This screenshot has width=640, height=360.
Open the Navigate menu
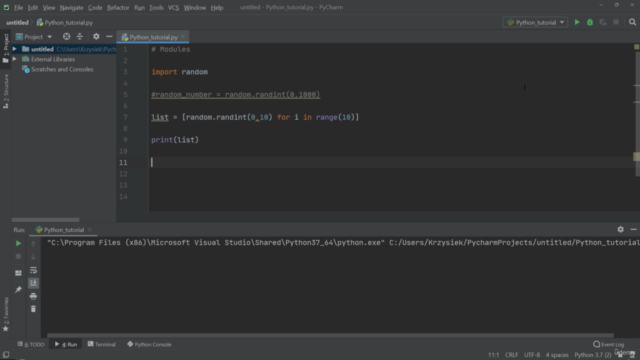[x=71, y=7]
